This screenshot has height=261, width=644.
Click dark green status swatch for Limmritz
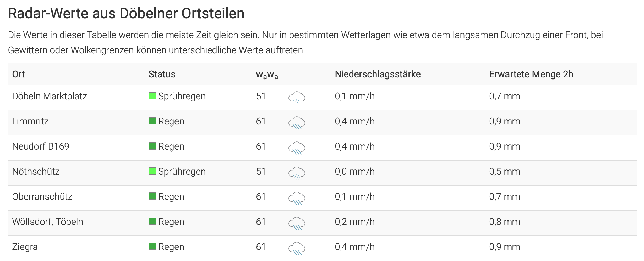pyautogui.click(x=152, y=121)
